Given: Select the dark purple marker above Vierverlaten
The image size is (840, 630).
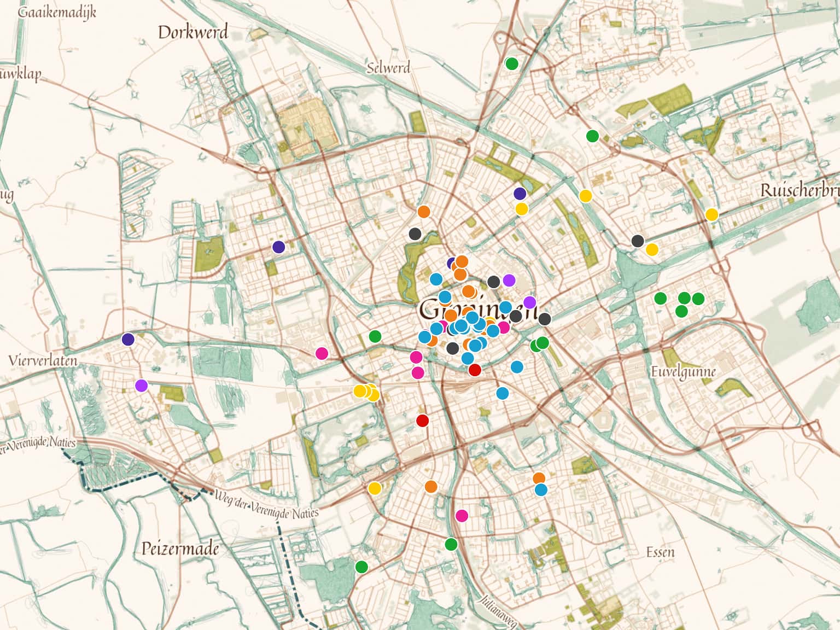Looking at the screenshot, I should [128, 339].
